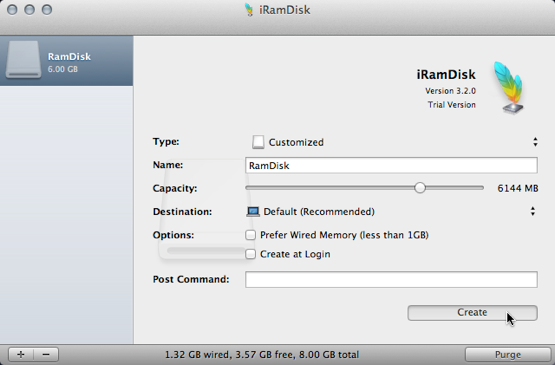This screenshot has height=365, width=555.
Task: Open the Type dropdown arrows
Action: click(535, 142)
